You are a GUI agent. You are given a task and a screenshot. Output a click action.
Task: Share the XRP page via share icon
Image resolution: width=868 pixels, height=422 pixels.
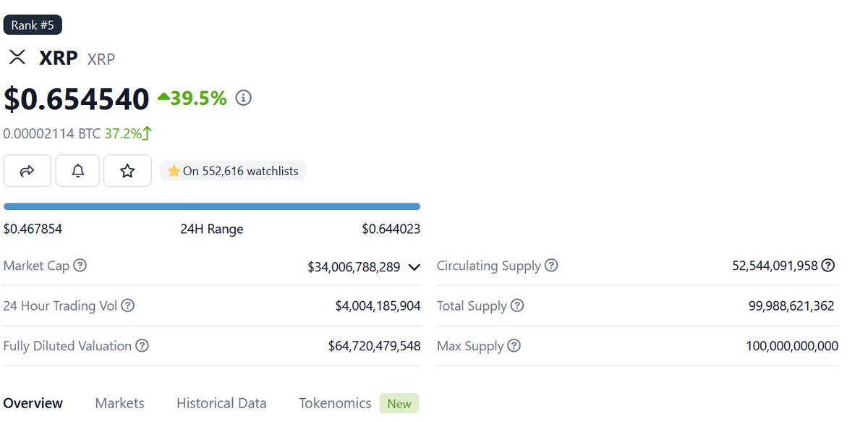(x=27, y=171)
